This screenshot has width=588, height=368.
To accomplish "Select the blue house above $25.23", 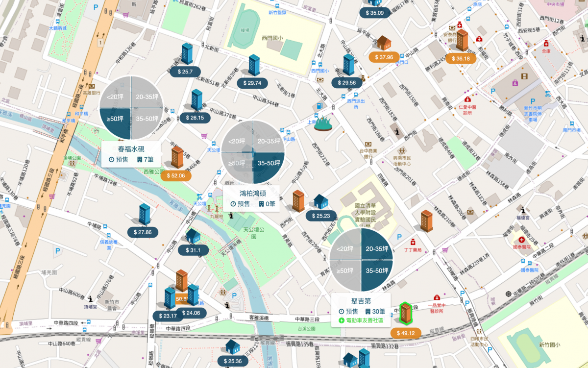I will coord(320,201).
